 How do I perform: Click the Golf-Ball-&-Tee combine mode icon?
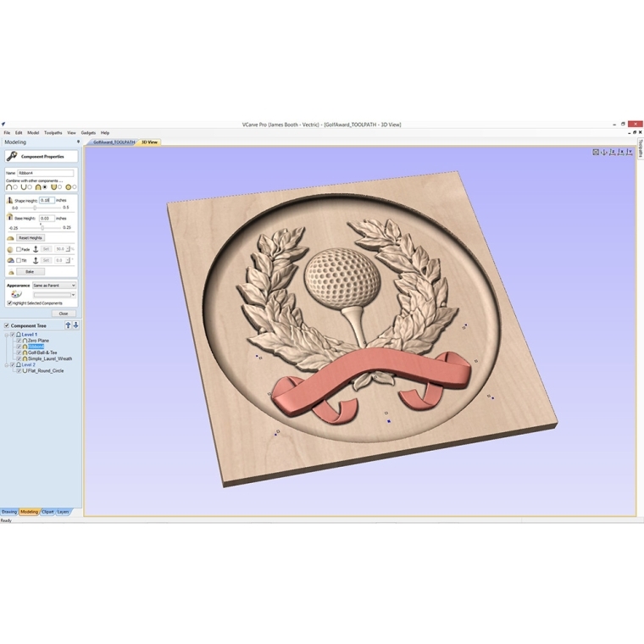(x=25, y=353)
